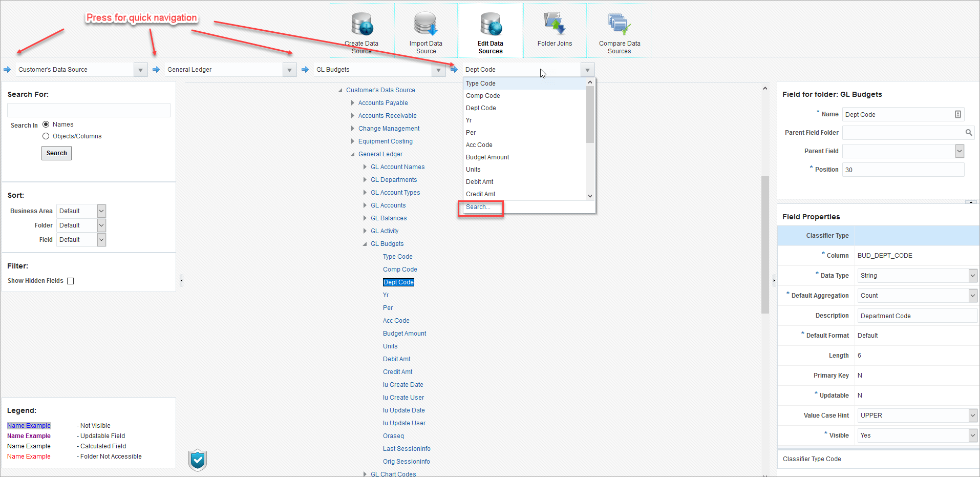
Task: Expand the GL Chart Codes tree node
Action: tap(365, 474)
